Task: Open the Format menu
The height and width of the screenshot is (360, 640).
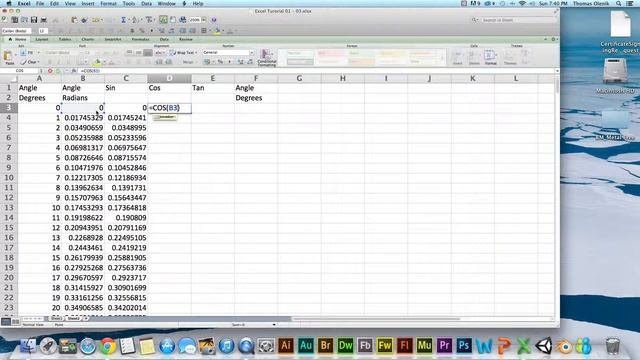Action: pos(108,3)
